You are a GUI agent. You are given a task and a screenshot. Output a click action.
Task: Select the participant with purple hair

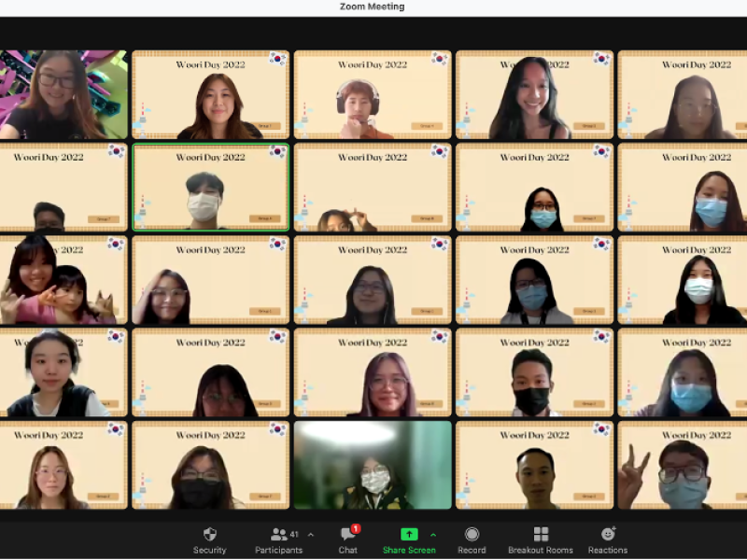pyautogui.click(x=373, y=372)
